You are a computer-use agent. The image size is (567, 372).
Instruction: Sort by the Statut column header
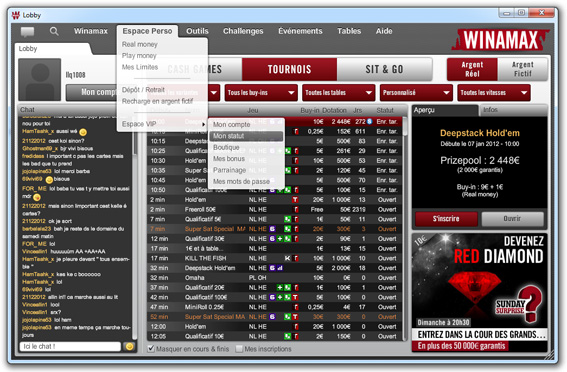pos(385,110)
